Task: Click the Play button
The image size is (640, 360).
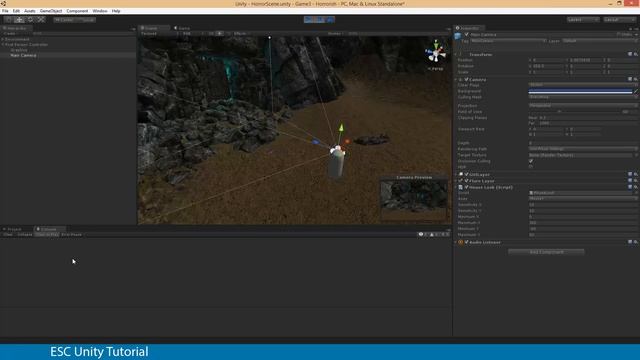Action: (x=309, y=20)
